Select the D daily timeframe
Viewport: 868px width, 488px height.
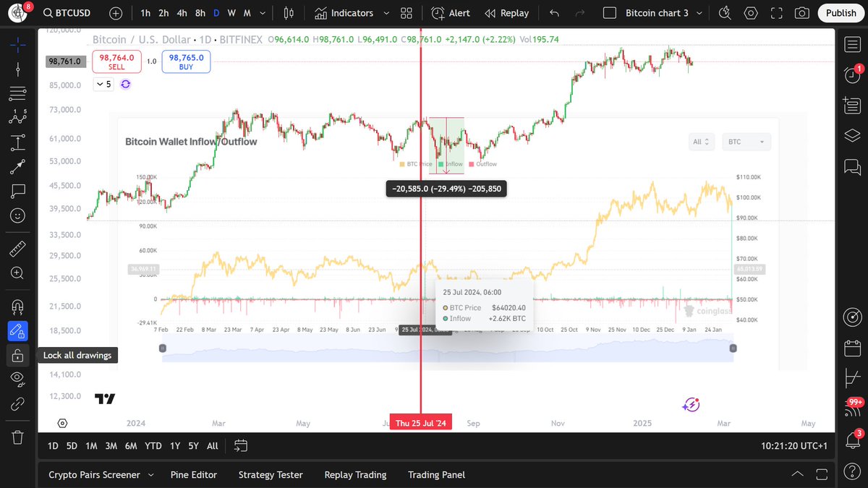click(216, 13)
